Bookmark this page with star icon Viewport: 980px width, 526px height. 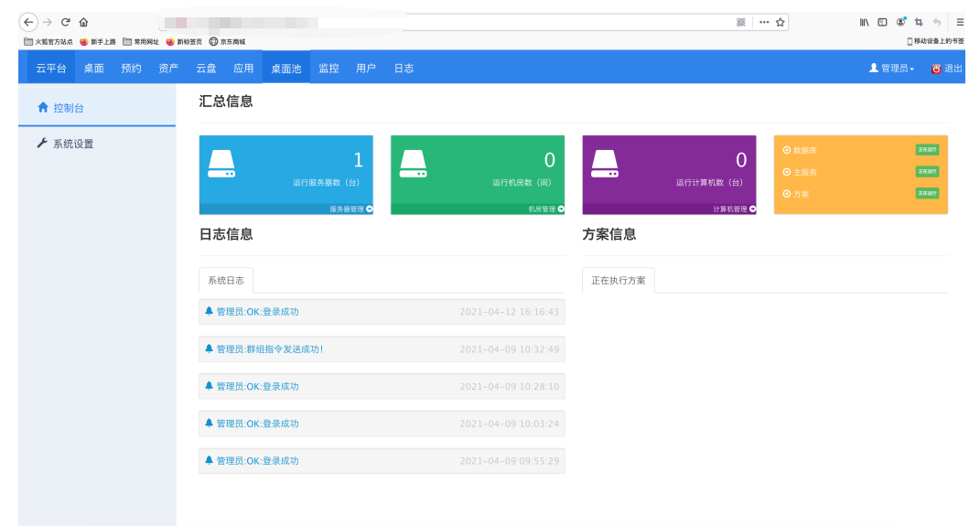pyautogui.click(x=780, y=22)
